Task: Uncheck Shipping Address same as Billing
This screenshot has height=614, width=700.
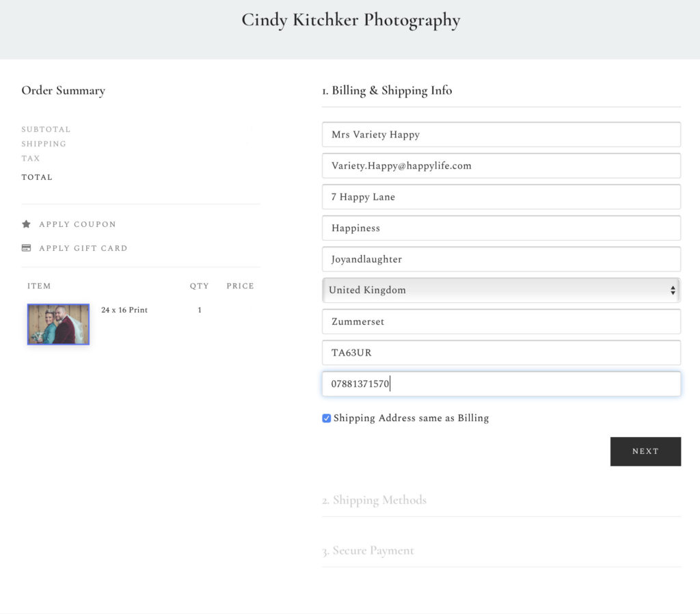Action: pyautogui.click(x=326, y=418)
